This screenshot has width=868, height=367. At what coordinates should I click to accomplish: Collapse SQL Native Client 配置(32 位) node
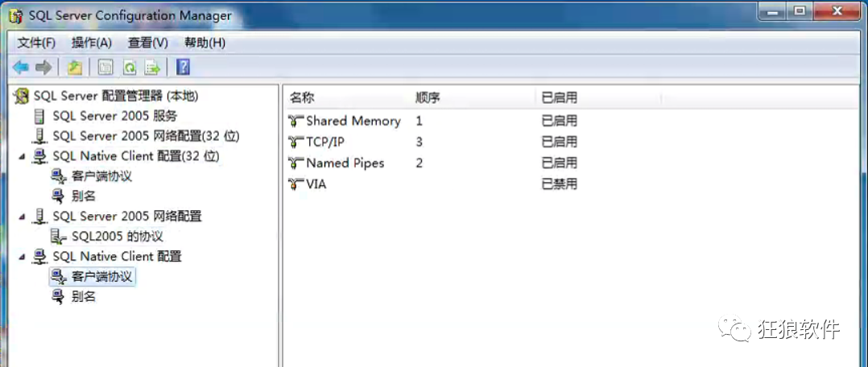(23, 157)
